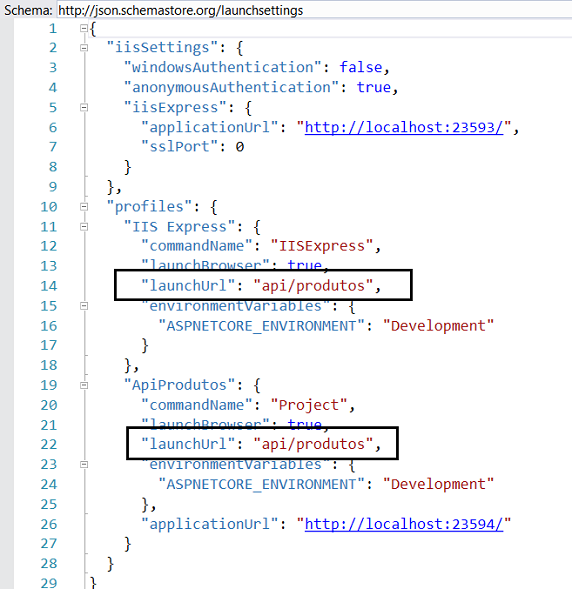The width and height of the screenshot is (572, 589).
Task: Open the localhost:23594 link
Action: 404,524
